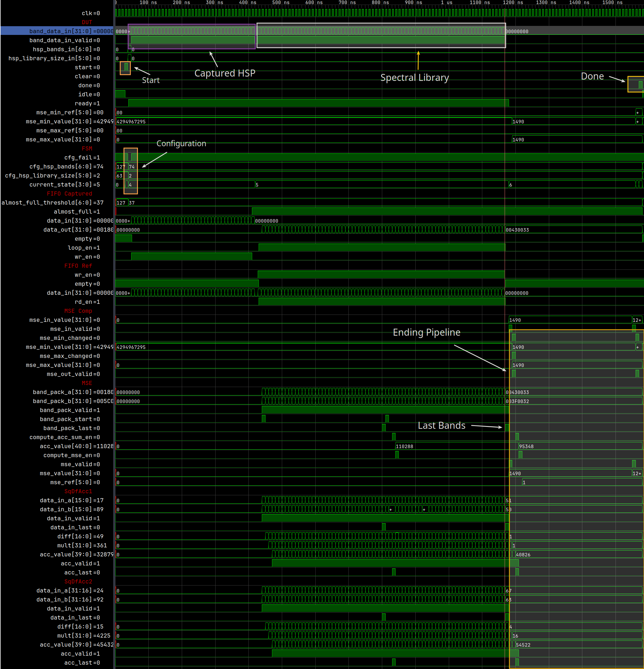Select the data_out[31:0] signal name
The height and width of the screenshot is (669, 644).
pos(78,230)
